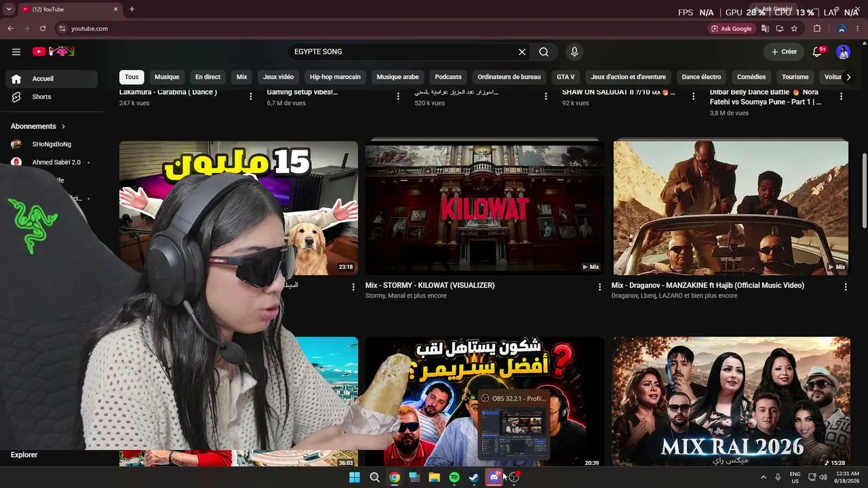The height and width of the screenshot is (488, 868).
Task: View site information for youtube.com
Action: click(62, 28)
